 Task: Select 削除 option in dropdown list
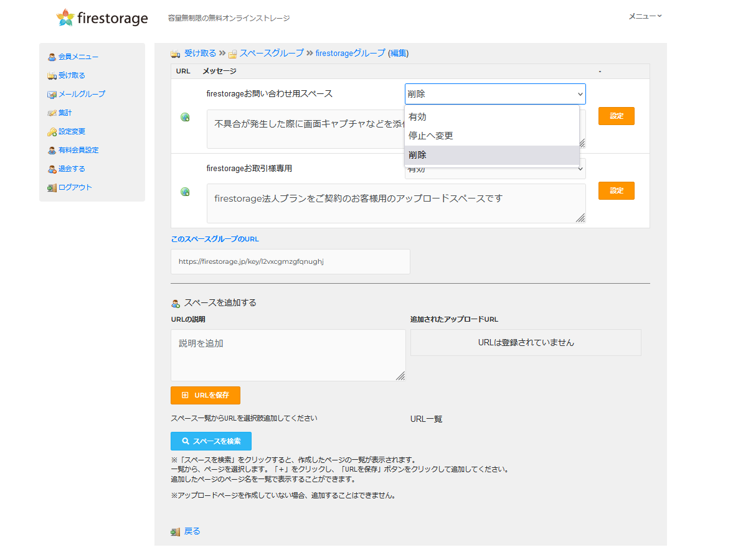(492, 155)
